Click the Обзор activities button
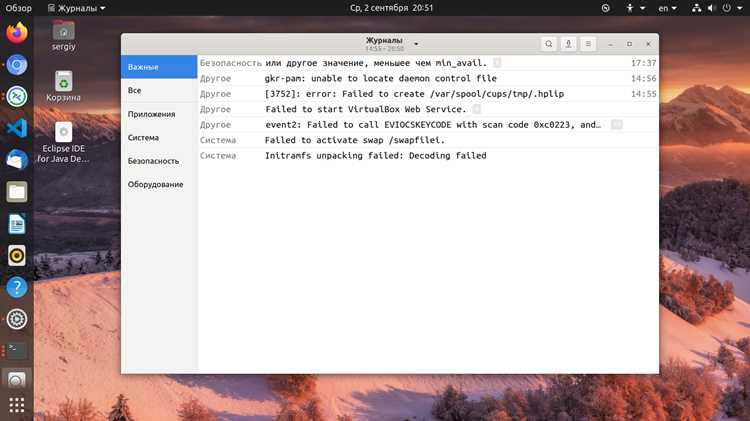This screenshot has height=421, width=750. (x=18, y=8)
